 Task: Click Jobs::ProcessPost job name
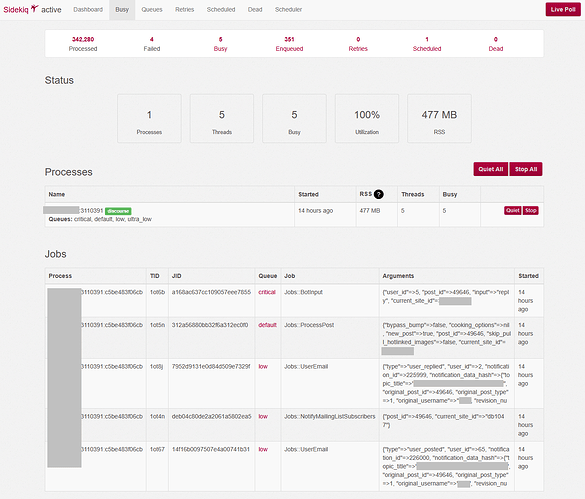point(309,325)
